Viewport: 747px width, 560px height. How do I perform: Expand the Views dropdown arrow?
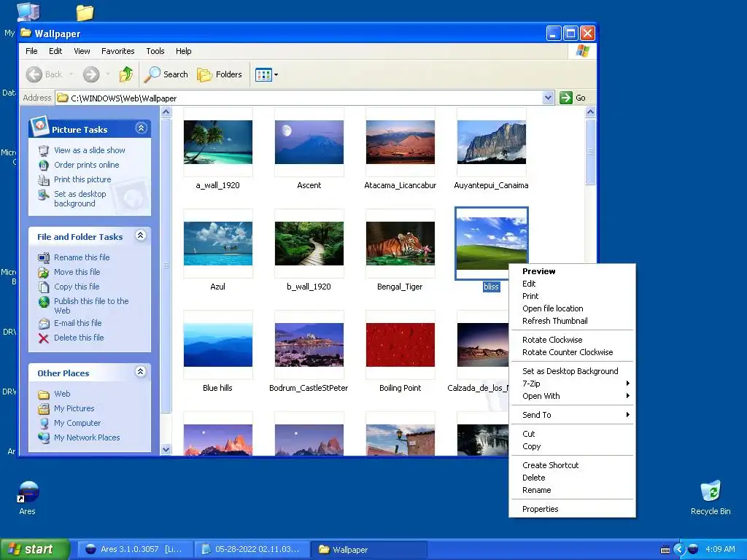click(x=276, y=75)
